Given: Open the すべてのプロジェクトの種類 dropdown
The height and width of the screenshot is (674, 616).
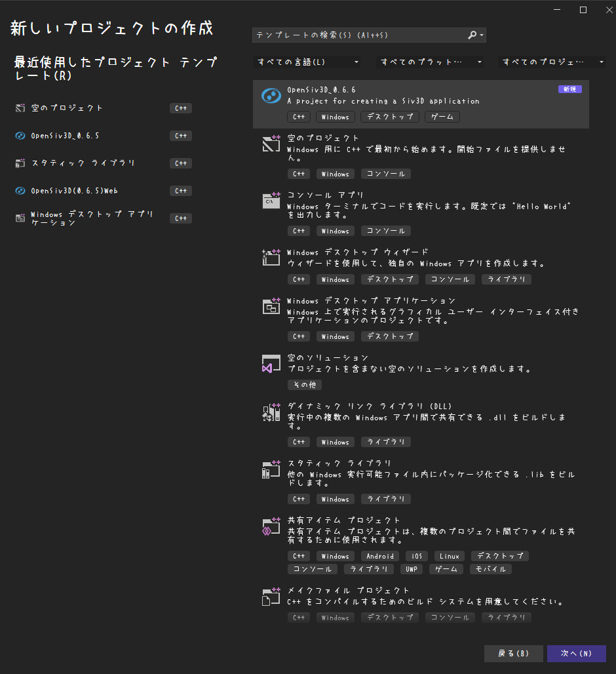Looking at the screenshot, I should coord(552,62).
